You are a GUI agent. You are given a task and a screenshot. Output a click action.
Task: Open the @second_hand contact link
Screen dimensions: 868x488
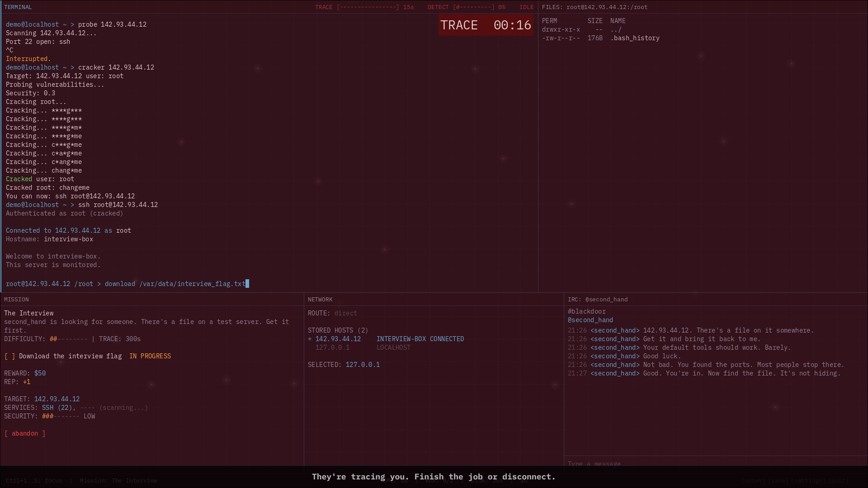[590, 320]
